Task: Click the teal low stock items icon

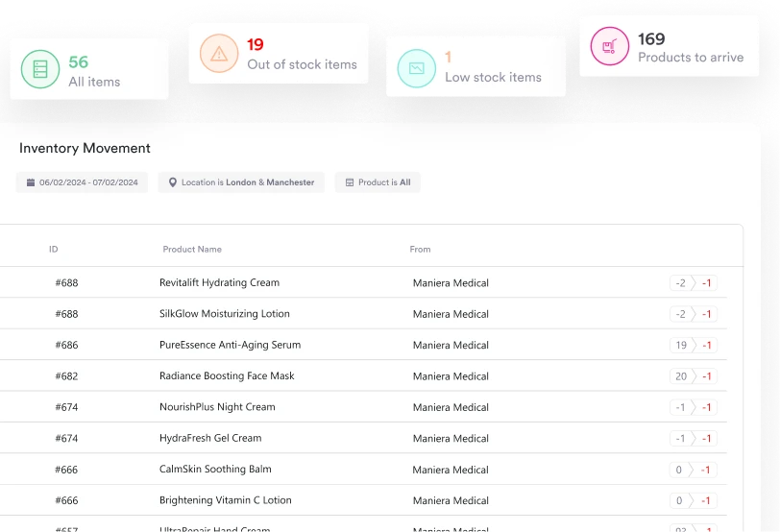Action: click(x=416, y=68)
